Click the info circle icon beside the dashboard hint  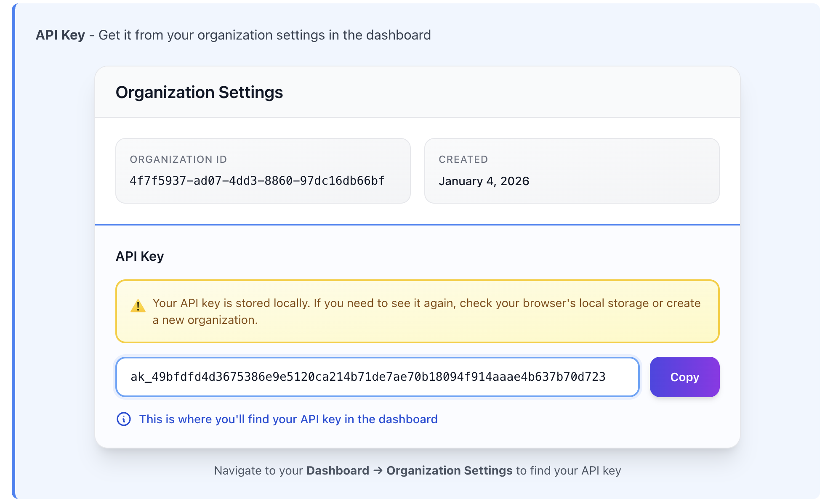[x=123, y=419]
